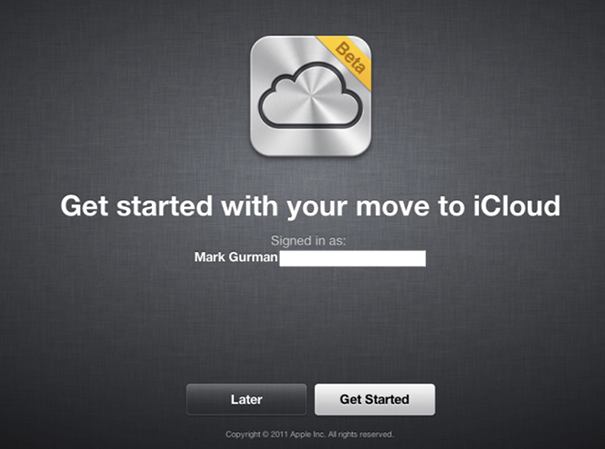Click the brushed-metal iCloud app icon
This screenshot has height=449, width=605.
311,96
